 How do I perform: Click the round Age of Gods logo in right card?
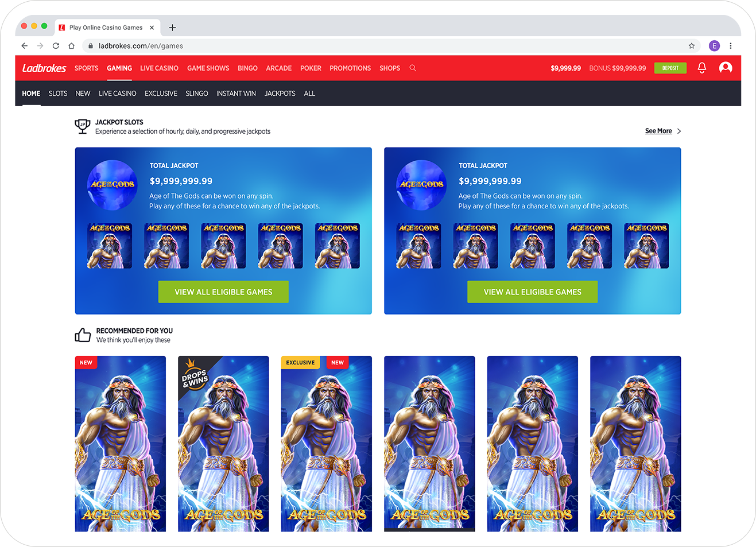coord(421,185)
